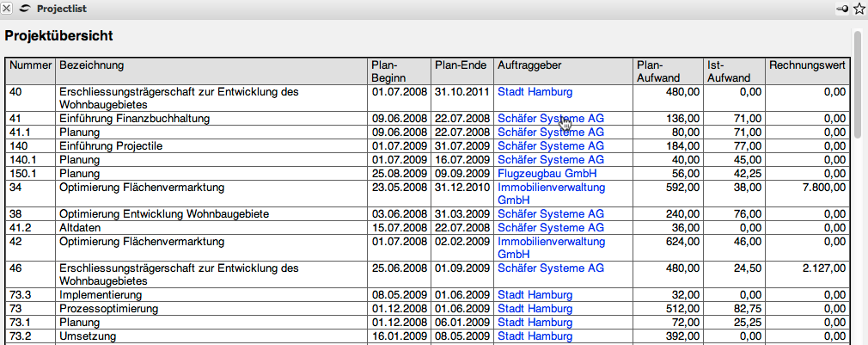Select the Projectlist tab title
The image size is (868, 345).
point(61,8)
